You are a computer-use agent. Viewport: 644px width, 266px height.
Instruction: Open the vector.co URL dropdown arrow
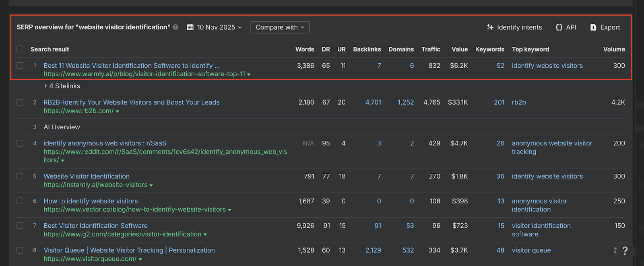pyautogui.click(x=230, y=210)
